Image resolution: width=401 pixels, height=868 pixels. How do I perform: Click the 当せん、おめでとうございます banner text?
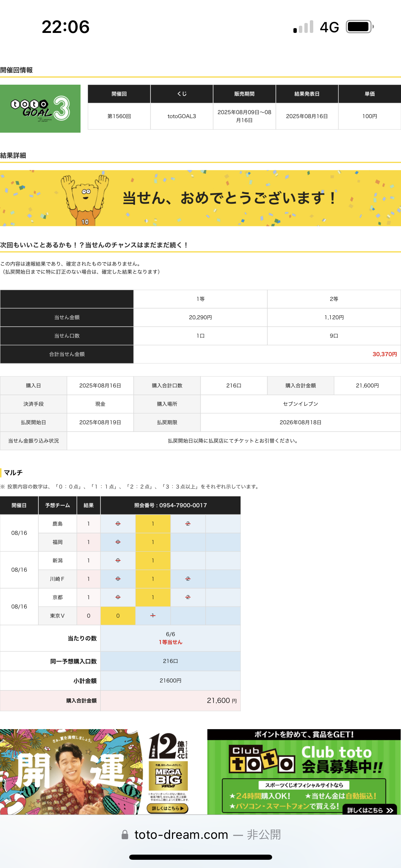pos(229,198)
